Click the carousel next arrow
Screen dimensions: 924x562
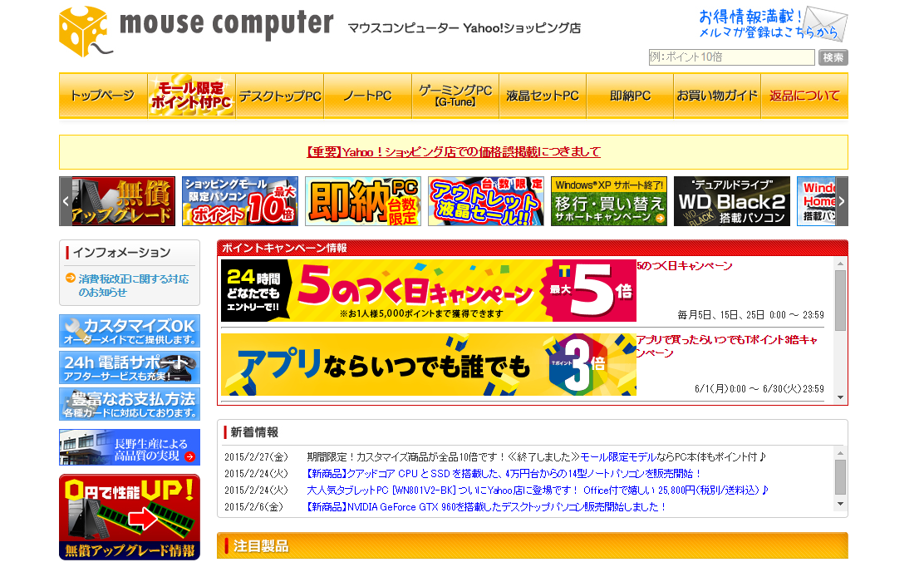(842, 201)
